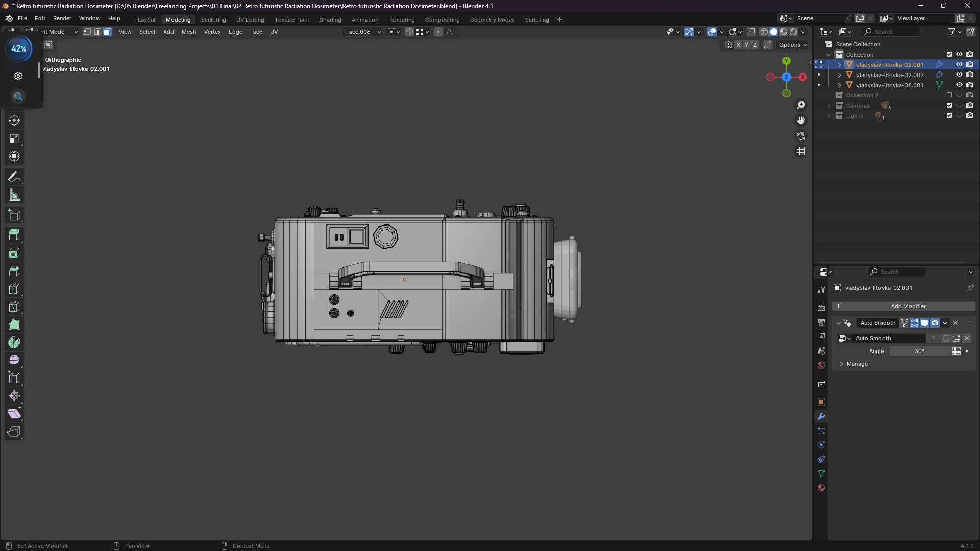Open the UV Editing workspace tab
Screen dimensions: 980x551
tap(250, 20)
